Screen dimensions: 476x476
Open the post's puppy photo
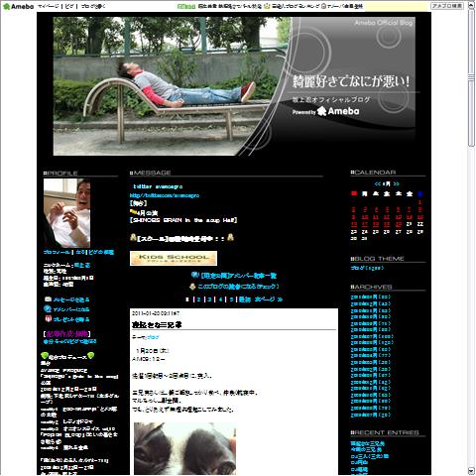tap(184, 449)
